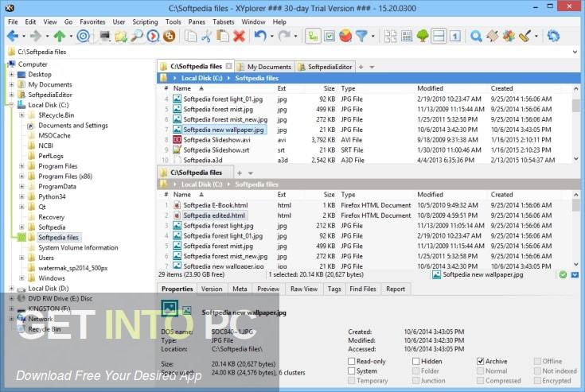The width and height of the screenshot is (585, 392).
Task: Select the Python34 folder in tree
Action: pos(52,196)
